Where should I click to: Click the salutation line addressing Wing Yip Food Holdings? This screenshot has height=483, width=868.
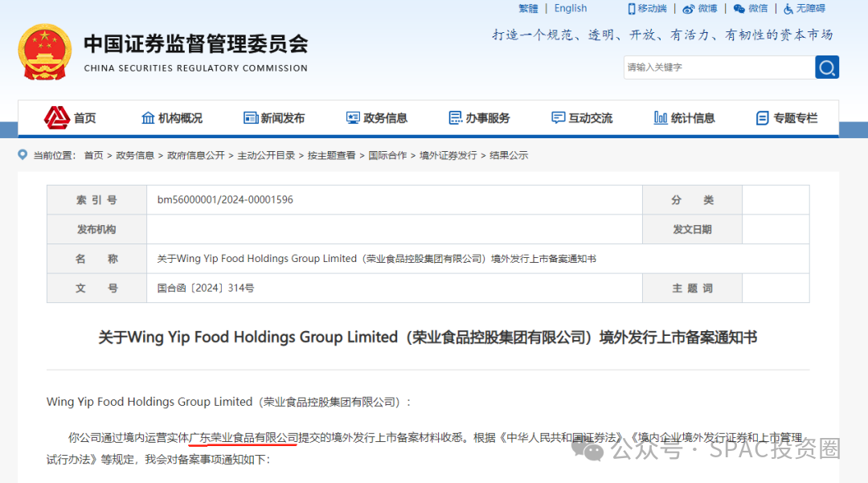click(x=228, y=402)
